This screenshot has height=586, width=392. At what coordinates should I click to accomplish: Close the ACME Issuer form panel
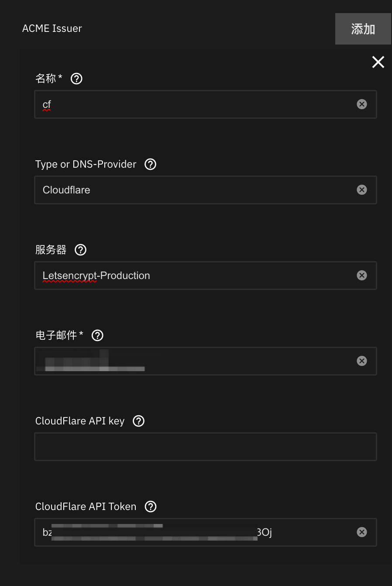point(378,62)
